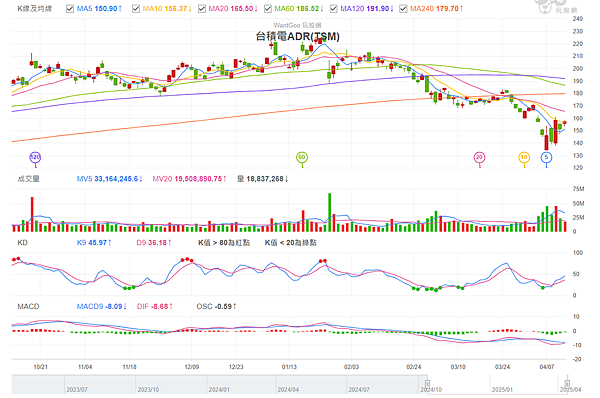Select 2024/01 in the bottom navigator
600x398 pixels.
pyautogui.click(x=219, y=390)
